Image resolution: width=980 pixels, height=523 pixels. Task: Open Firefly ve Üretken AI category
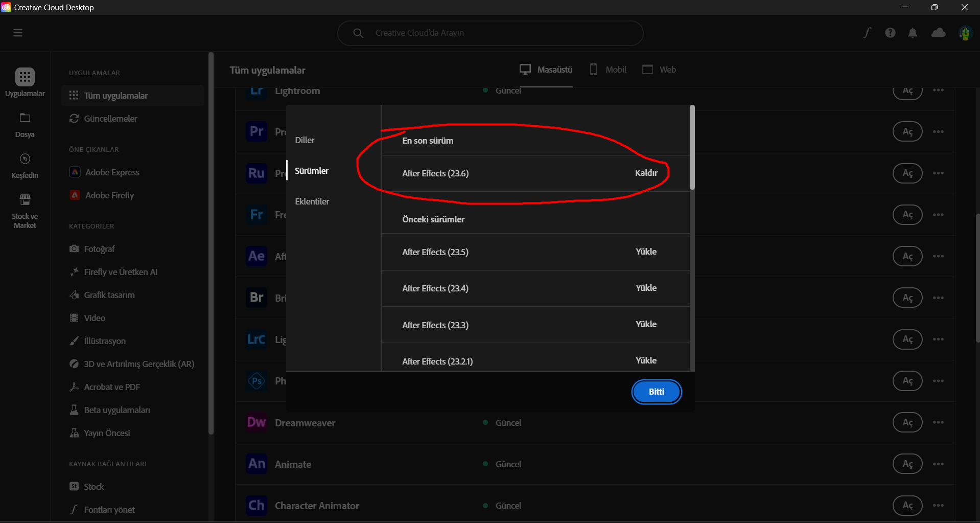coord(121,272)
